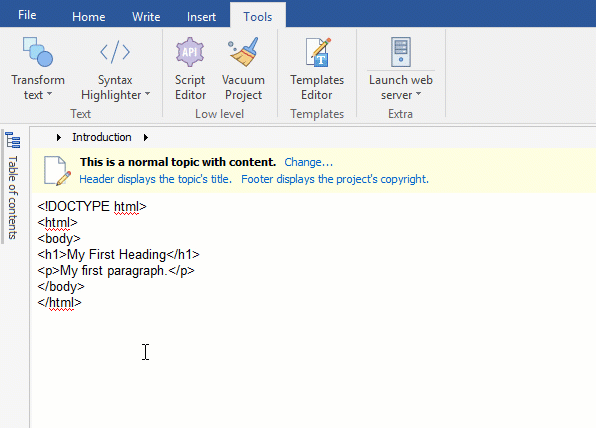Open the Table of contents side panel
Viewport: 596px width, 428px height.
13,198
